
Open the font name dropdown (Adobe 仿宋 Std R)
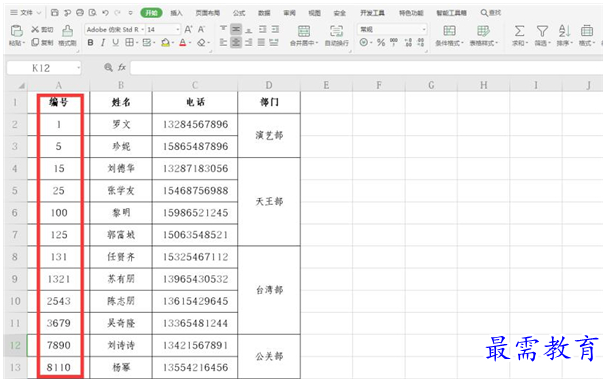[143, 29]
